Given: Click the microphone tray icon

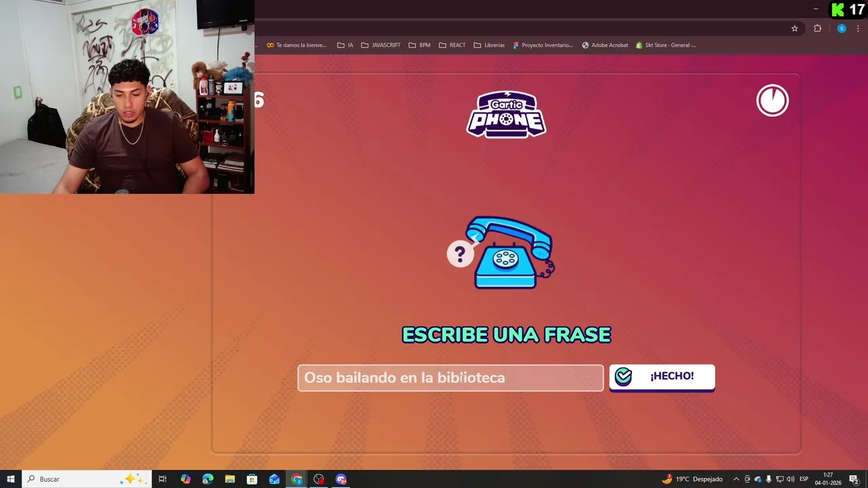Looking at the screenshot, I should click(768, 479).
